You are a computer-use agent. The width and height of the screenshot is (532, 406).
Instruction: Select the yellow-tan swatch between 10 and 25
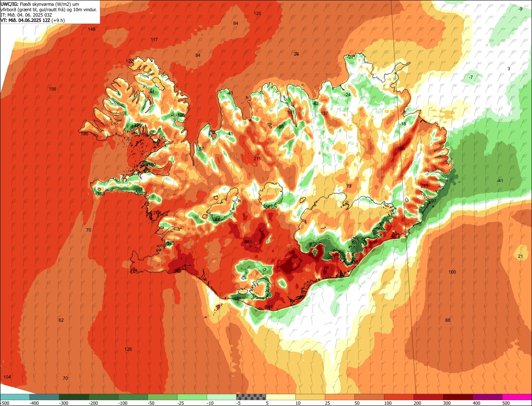310,396
